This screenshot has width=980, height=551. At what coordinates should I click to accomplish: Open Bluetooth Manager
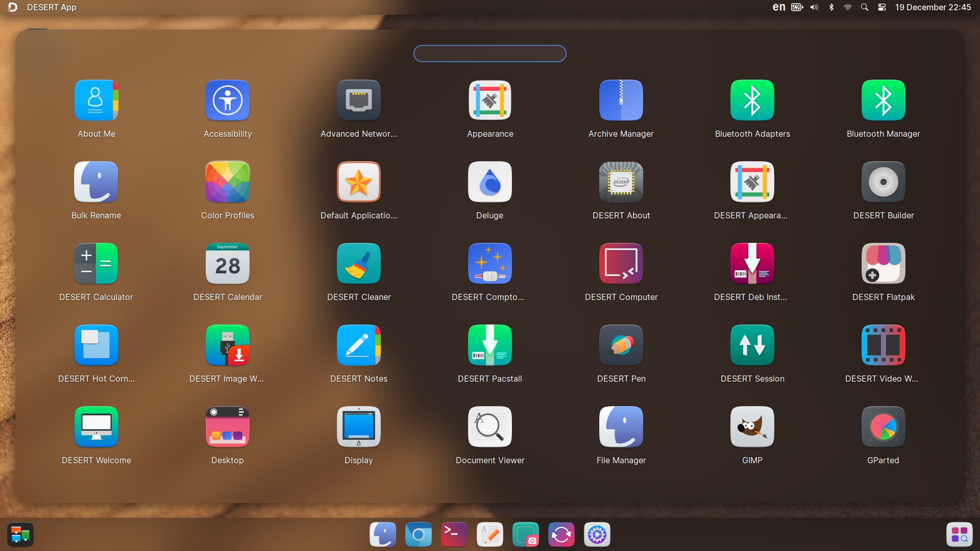pos(883,101)
